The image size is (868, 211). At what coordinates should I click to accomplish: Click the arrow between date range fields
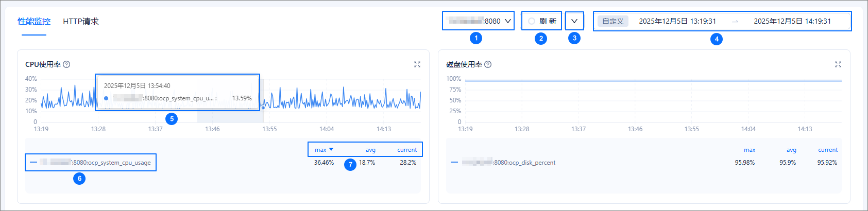735,22
